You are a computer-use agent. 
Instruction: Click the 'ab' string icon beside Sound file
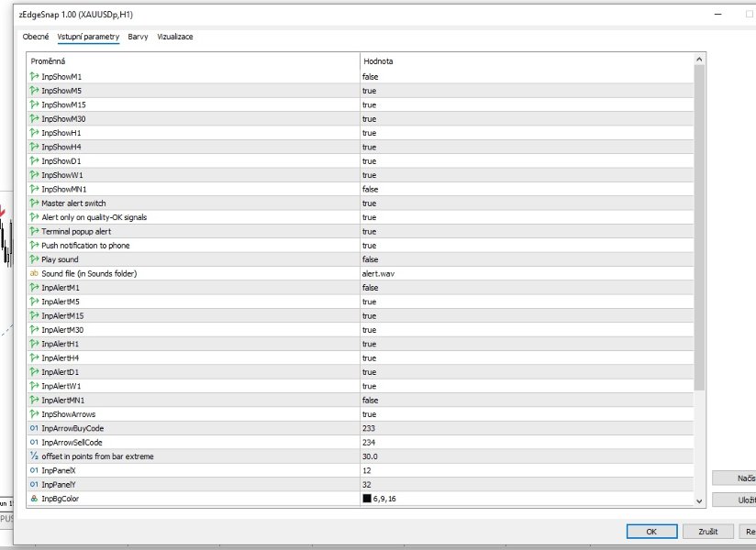point(34,273)
